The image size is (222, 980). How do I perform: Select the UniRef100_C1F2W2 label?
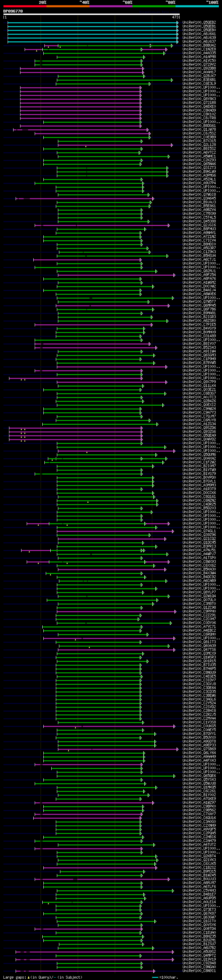199,462
